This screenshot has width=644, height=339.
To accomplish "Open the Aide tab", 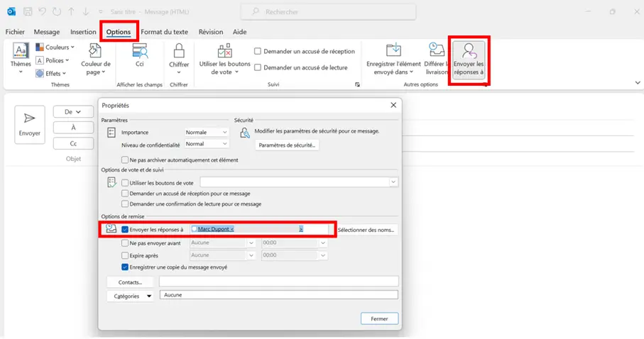I will pyautogui.click(x=239, y=32).
